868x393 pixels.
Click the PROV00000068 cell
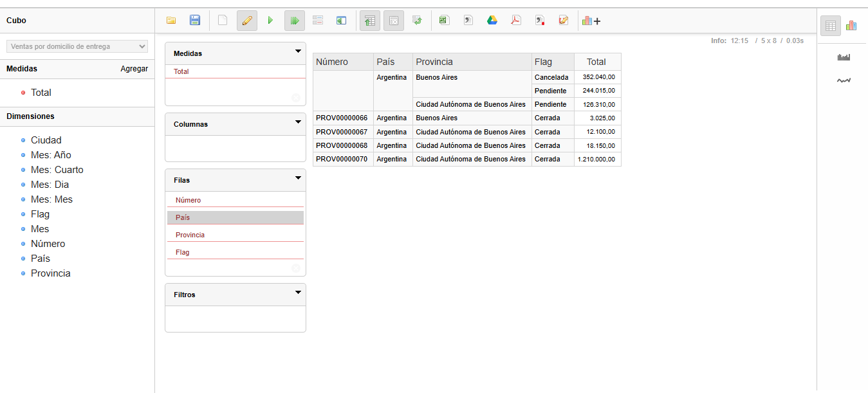click(343, 145)
